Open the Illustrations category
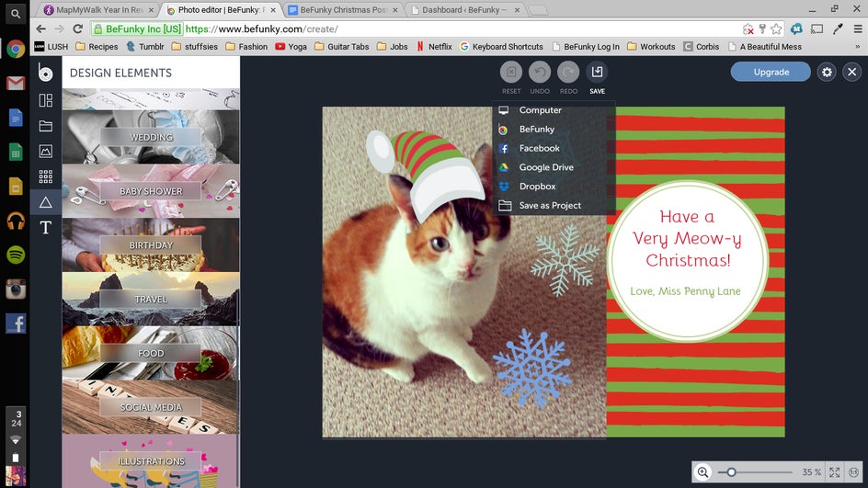This screenshot has height=488, width=868. tap(151, 461)
